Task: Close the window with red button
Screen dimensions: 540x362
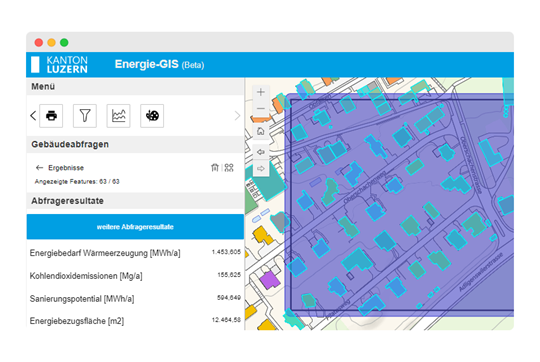Action: point(39,42)
